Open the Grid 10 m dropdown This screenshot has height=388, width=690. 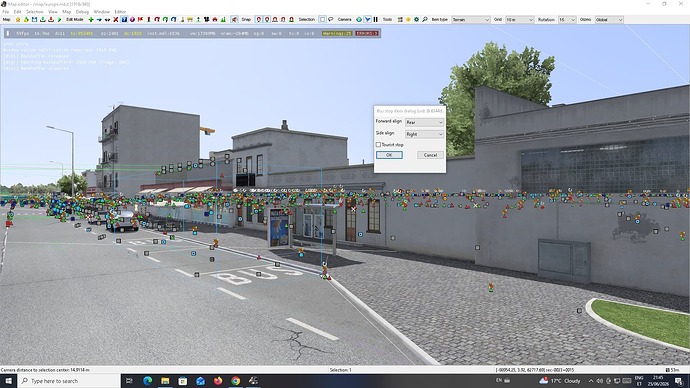tap(519, 19)
